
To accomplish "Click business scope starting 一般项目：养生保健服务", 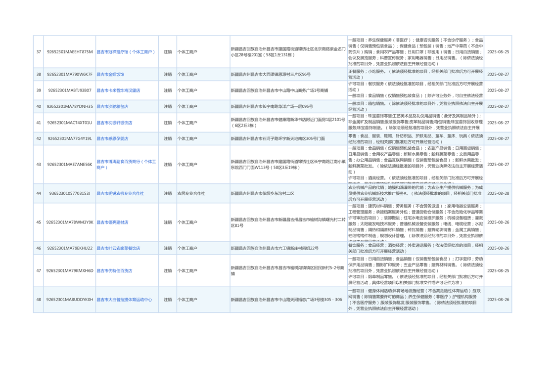I will (416, 52).
